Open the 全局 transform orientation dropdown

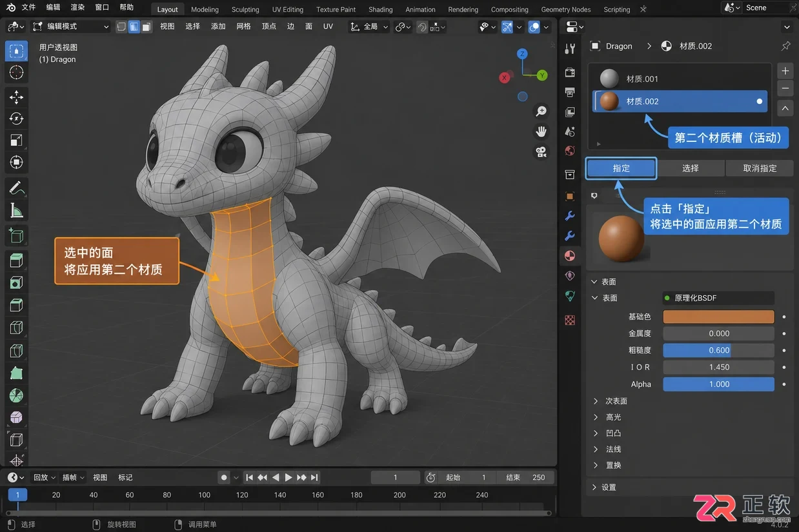coord(369,26)
